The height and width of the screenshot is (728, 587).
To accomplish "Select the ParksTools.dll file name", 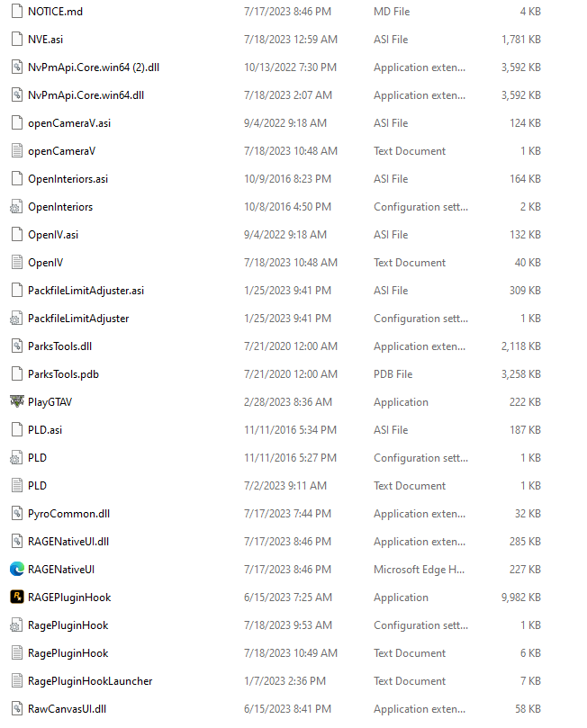I will pos(60,346).
